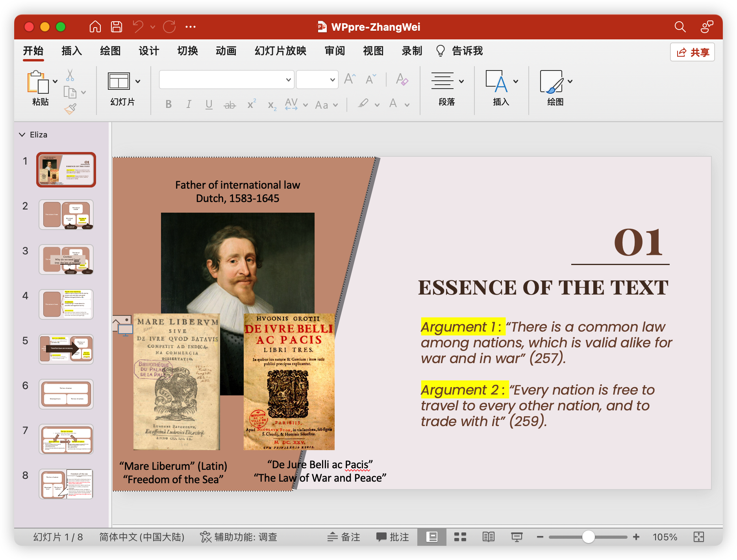The width and height of the screenshot is (737, 560).
Task: Open the 段落 paragraph group
Action: (x=447, y=88)
